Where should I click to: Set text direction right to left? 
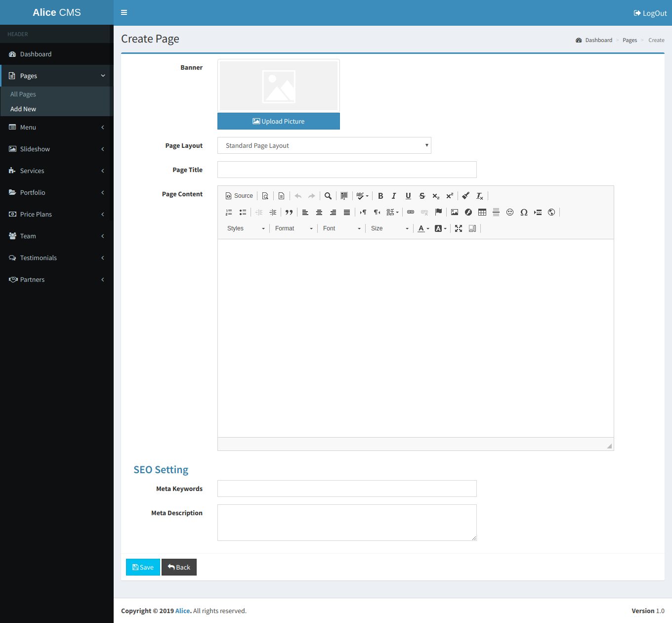pyautogui.click(x=377, y=212)
